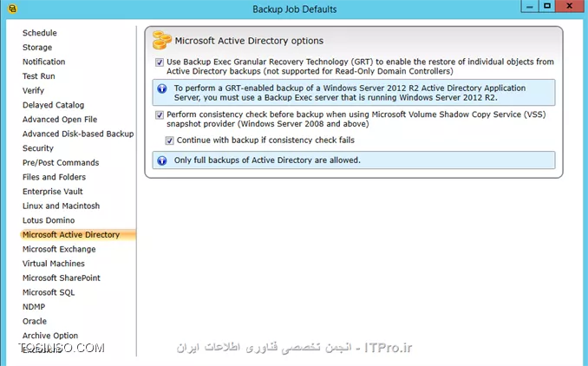Go to Notification settings
The width and height of the screenshot is (588, 366).
43,62
